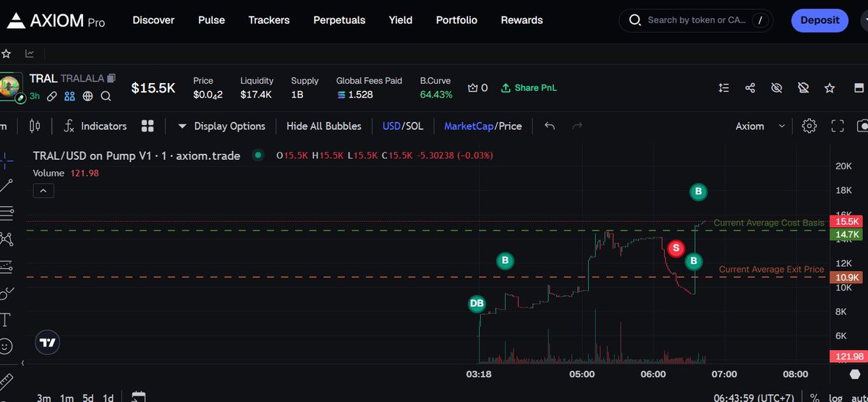The width and height of the screenshot is (868, 402).
Task: Open the Discover tab
Action: [x=153, y=20]
